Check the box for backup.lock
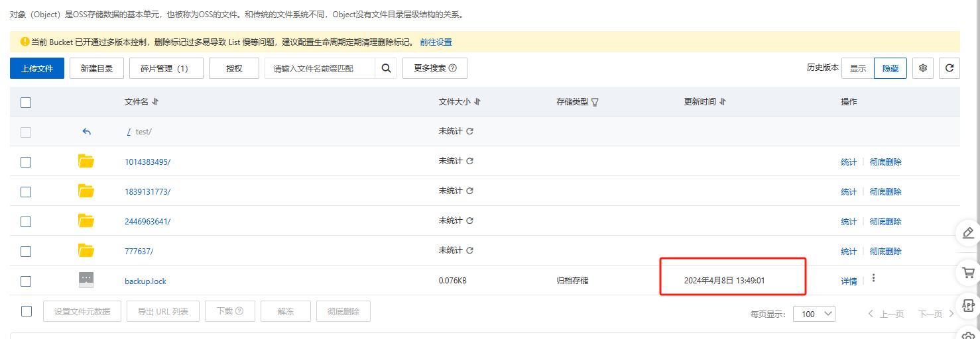Image resolution: width=980 pixels, height=339 pixels. click(26, 281)
